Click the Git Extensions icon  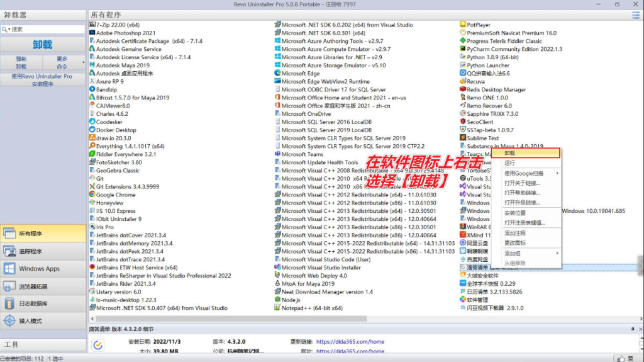point(92,186)
